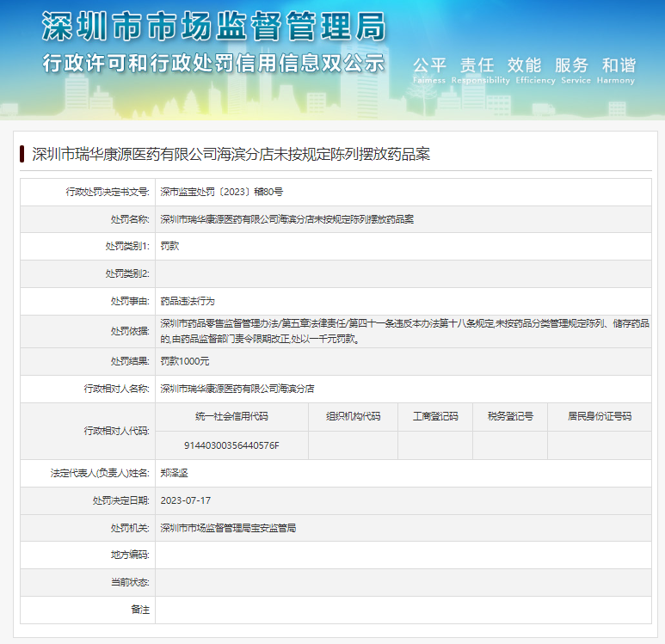Viewport: 665px width, 644px height.
Task: Click the 税务登记号 column header
Action: [x=510, y=416]
